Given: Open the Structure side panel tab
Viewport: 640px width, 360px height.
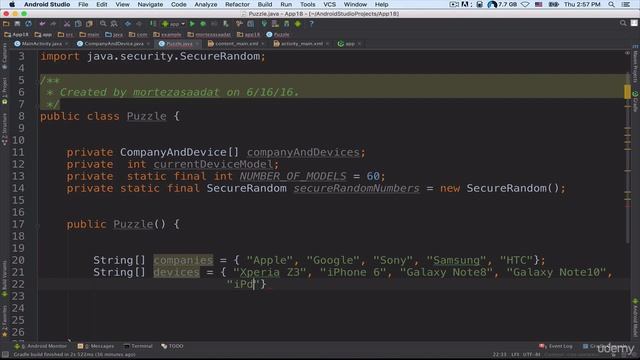Looking at the screenshot, I should [x=4, y=129].
